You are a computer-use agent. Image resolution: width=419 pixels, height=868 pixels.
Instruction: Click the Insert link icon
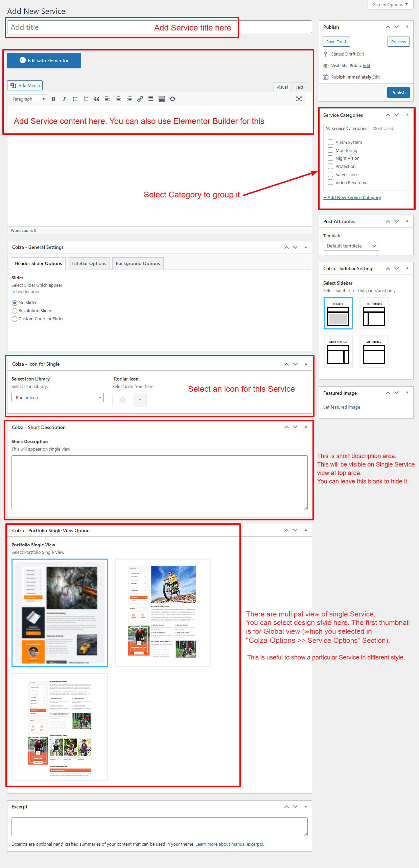(x=140, y=99)
